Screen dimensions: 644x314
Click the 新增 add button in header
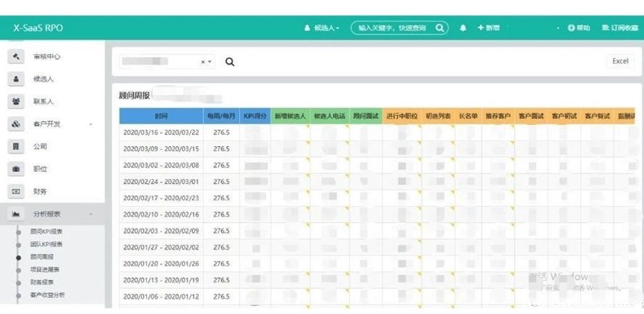tap(488, 28)
